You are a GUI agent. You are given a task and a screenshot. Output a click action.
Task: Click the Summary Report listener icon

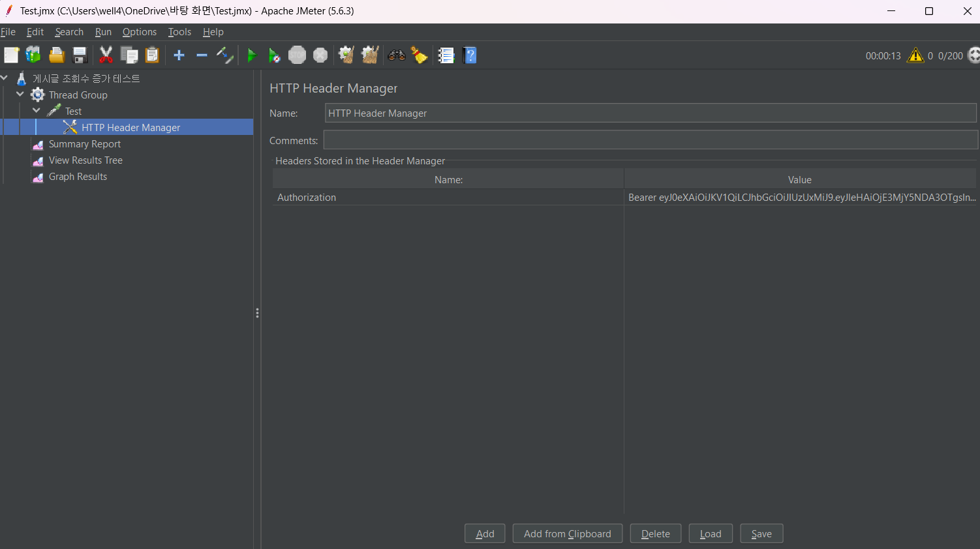coord(38,144)
